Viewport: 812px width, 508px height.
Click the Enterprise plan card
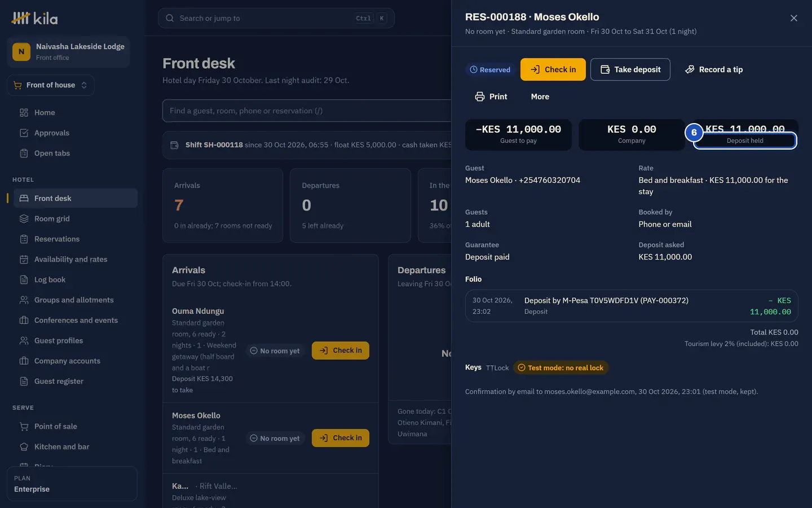pos(72,484)
